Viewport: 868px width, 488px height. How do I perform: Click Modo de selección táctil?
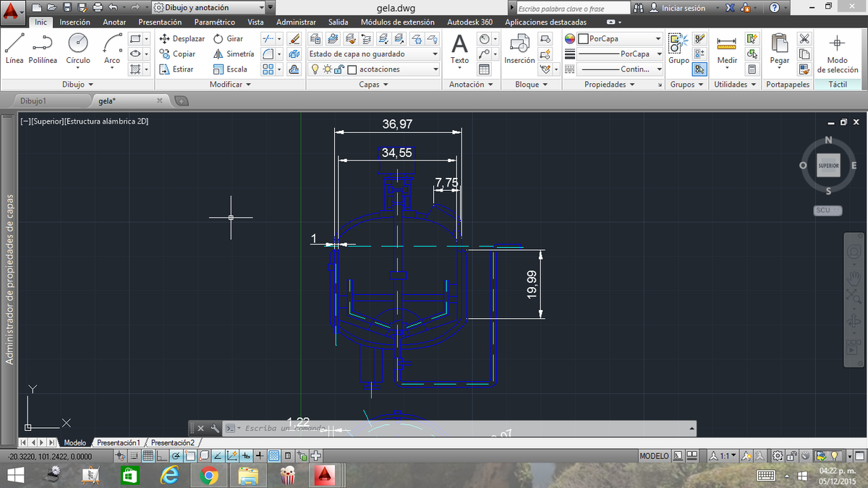(837, 53)
